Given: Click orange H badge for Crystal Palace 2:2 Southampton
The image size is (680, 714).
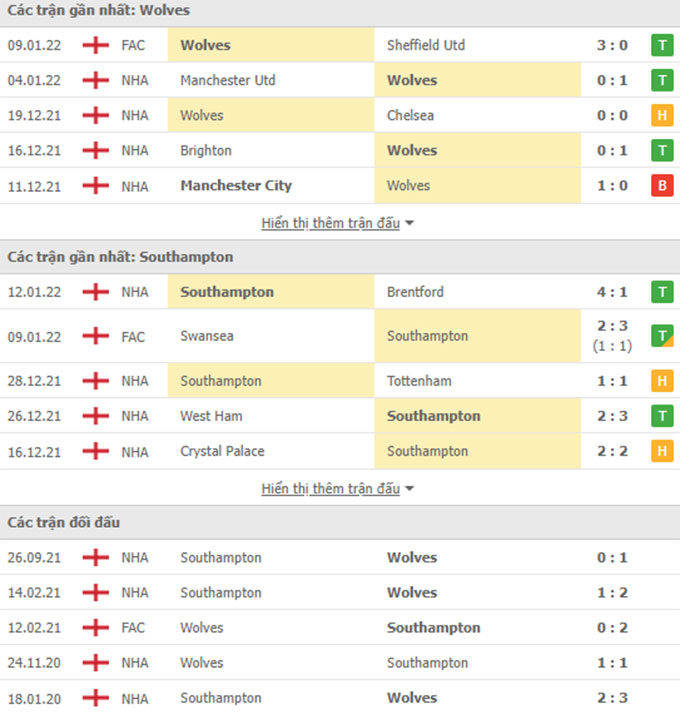Looking at the screenshot, I should [x=662, y=451].
